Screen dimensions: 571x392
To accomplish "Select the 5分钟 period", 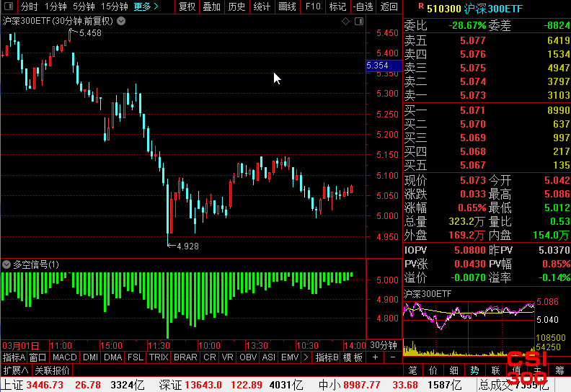I will (x=84, y=6).
